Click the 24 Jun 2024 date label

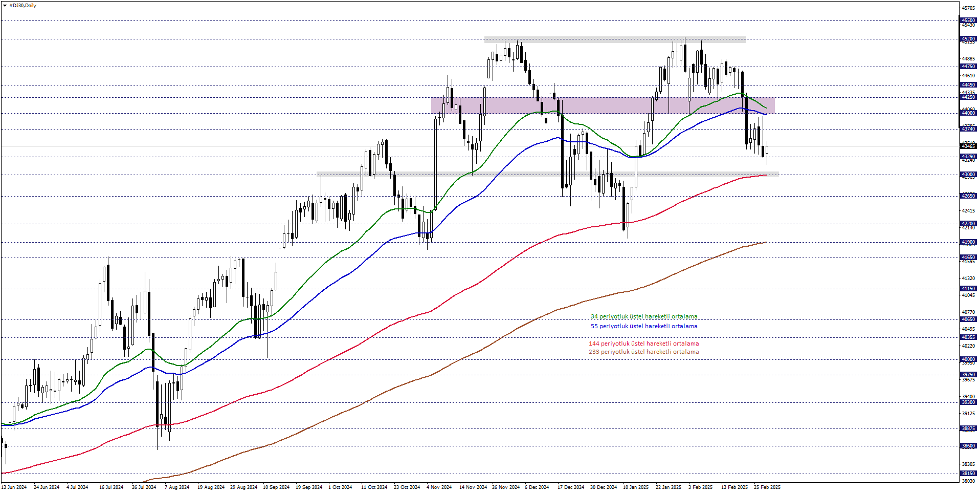pos(47,487)
